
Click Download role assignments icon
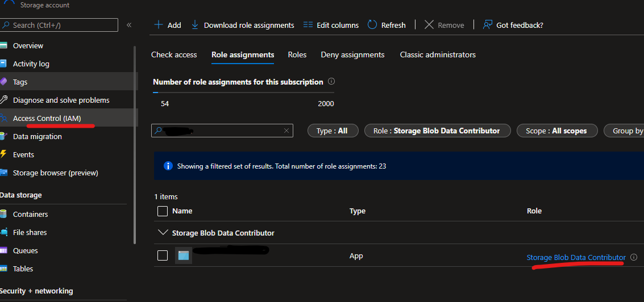click(195, 25)
